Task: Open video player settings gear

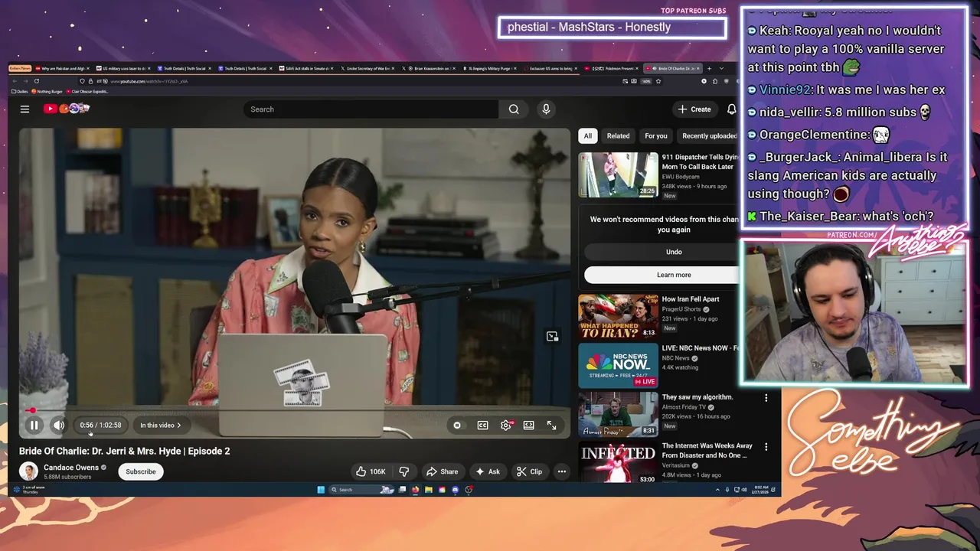Action: [506, 425]
